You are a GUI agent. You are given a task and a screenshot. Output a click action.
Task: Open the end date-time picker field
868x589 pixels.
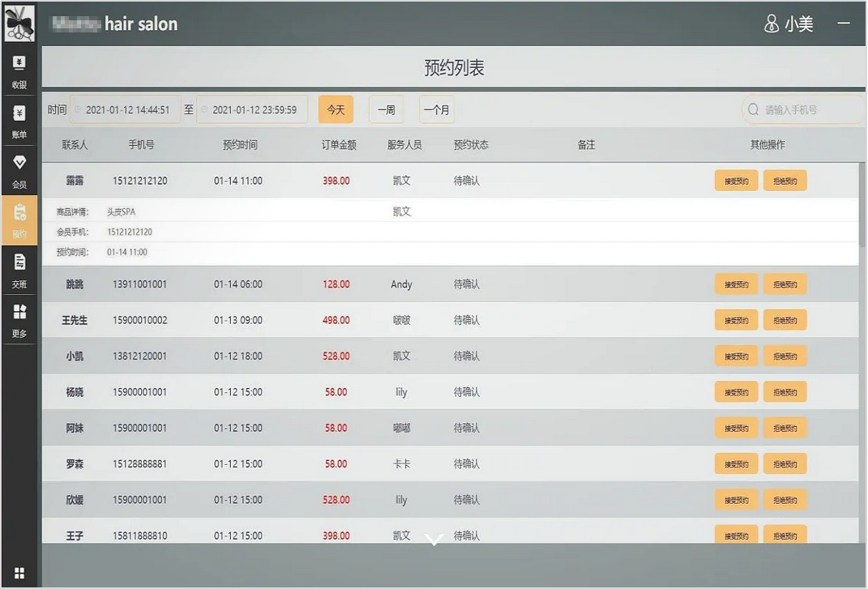pyautogui.click(x=253, y=110)
